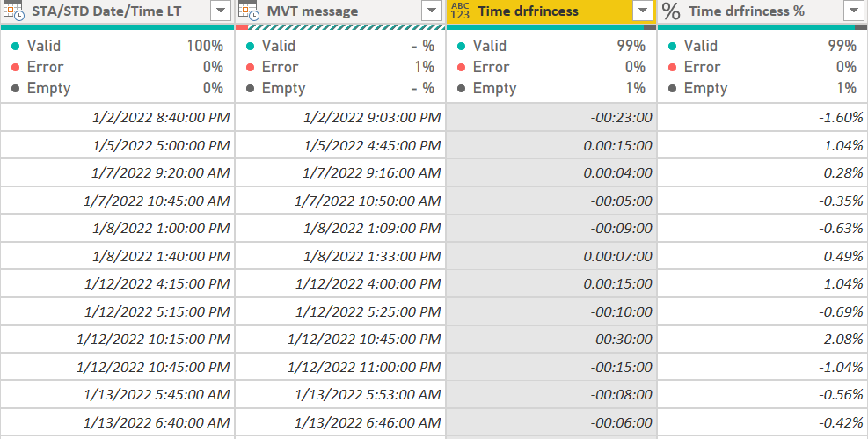Click the Error 0% entry under STA/STD column
868x439 pixels.
pos(117,67)
